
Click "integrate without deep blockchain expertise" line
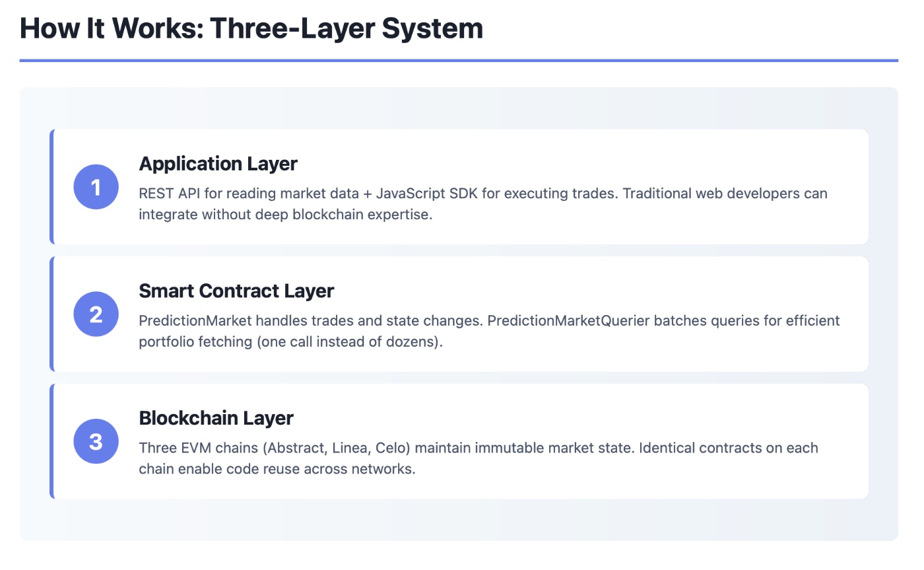(x=285, y=215)
